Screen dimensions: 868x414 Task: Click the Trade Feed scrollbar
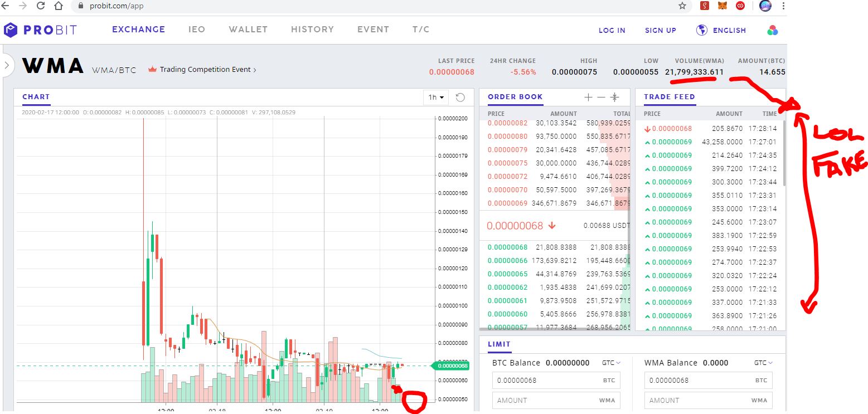click(x=784, y=153)
